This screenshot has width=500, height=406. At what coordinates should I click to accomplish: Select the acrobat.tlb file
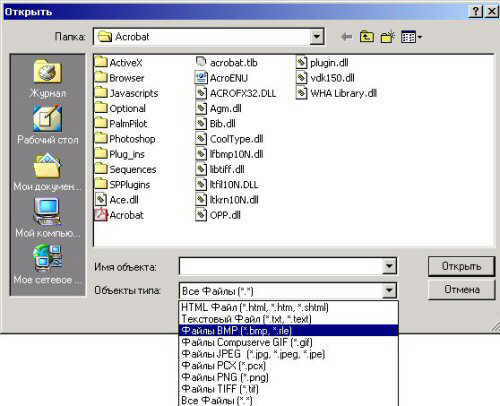pyautogui.click(x=226, y=62)
